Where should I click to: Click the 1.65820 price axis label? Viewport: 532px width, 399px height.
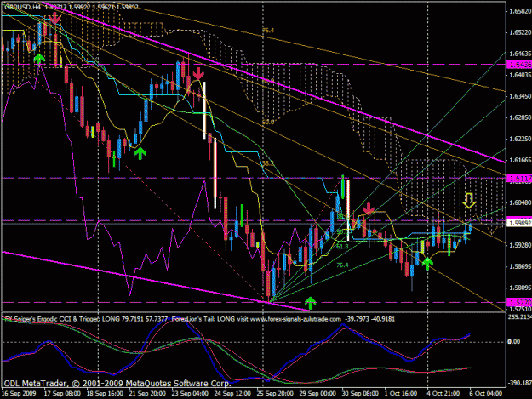point(520,11)
